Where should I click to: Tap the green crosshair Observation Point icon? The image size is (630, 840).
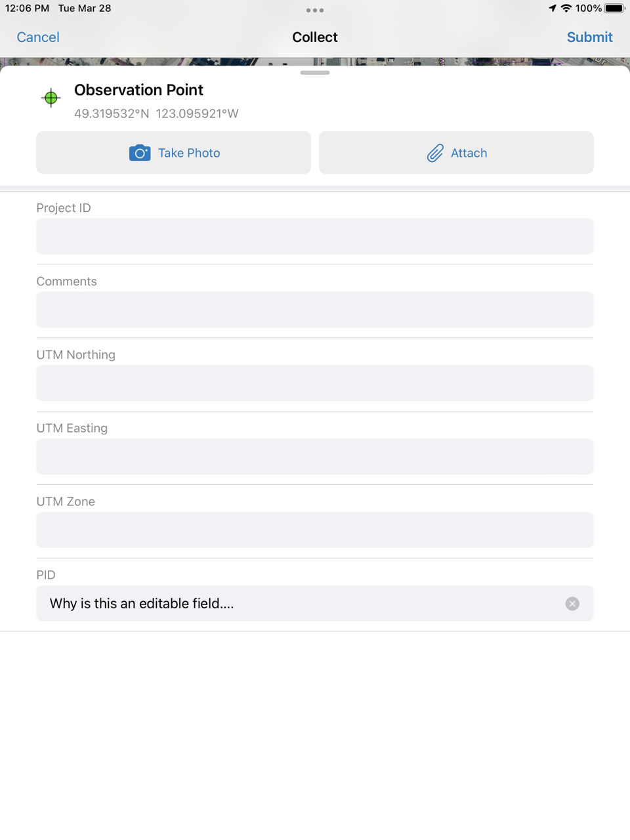click(x=51, y=98)
